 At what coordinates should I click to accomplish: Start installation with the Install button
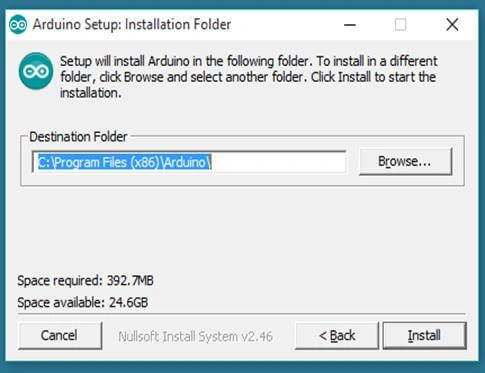click(x=424, y=336)
